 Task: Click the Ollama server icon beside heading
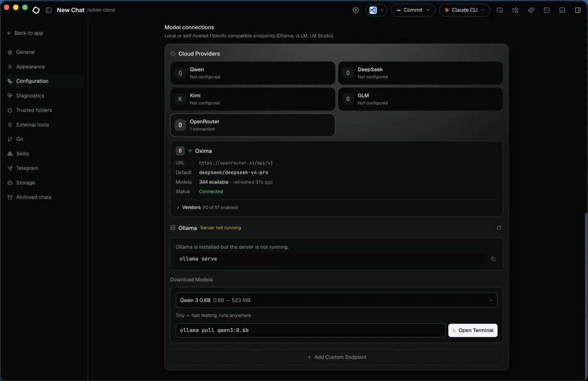coord(173,228)
